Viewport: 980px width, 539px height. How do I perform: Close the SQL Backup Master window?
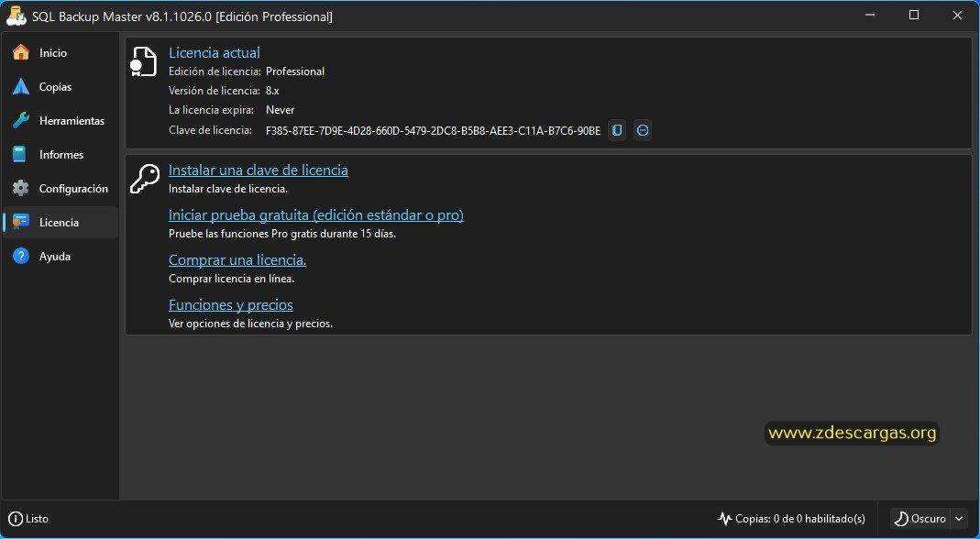[x=957, y=15]
